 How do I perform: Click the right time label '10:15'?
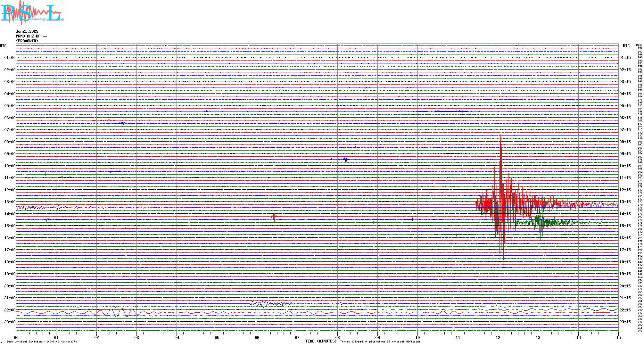[625, 166]
